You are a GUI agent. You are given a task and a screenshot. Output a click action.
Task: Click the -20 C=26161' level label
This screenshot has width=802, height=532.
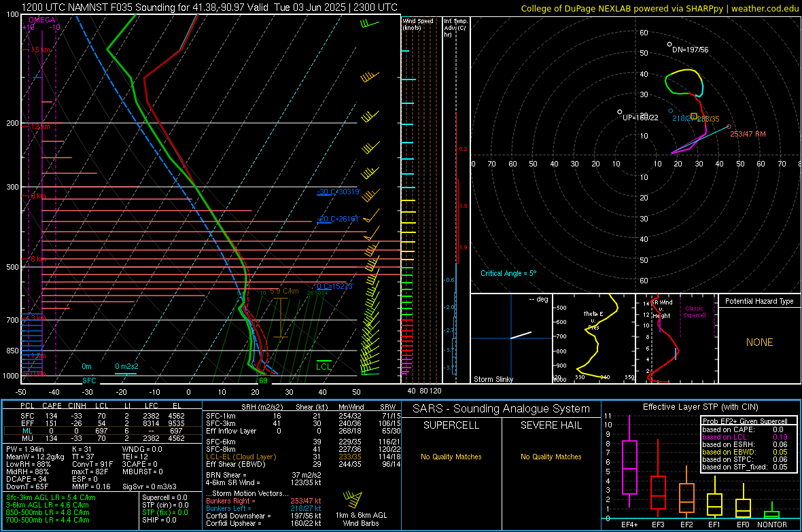point(338,219)
